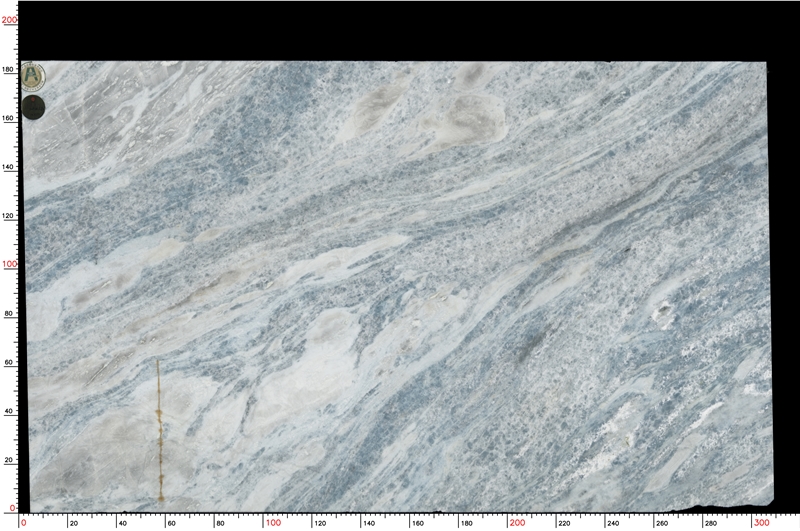Screen dimensions: 800x531
Task: Click '120' on the left vertical ruler
Action: tap(8, 216)
